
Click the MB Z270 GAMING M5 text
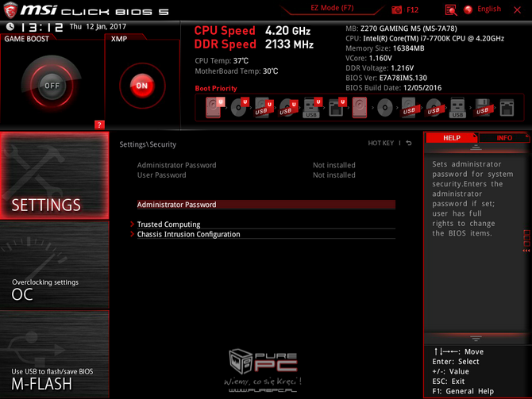point(401,29)
